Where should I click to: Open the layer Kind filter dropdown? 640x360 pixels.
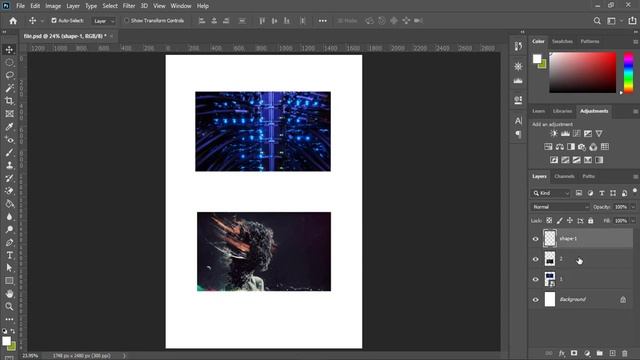[551, 193]
